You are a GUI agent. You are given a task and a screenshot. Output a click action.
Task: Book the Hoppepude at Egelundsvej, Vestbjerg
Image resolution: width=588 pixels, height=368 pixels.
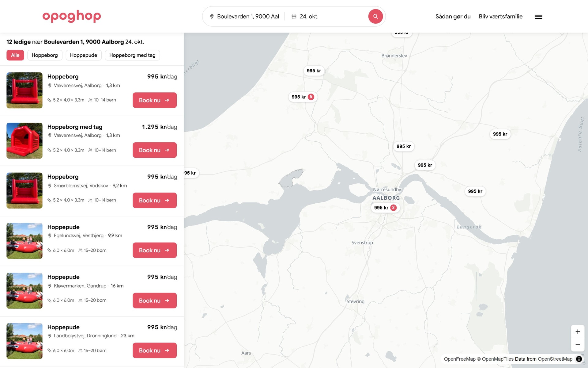click(155, 250)
